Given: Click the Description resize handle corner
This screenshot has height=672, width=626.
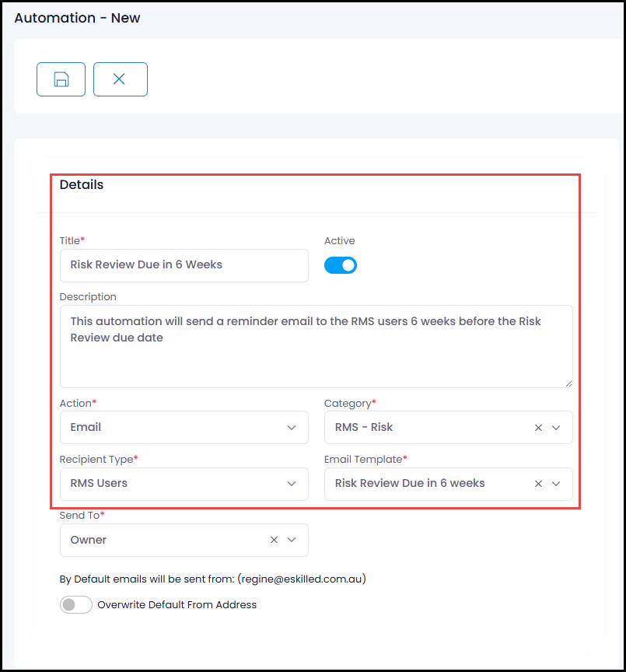Looking at the screenshot, I should point(568,383).
